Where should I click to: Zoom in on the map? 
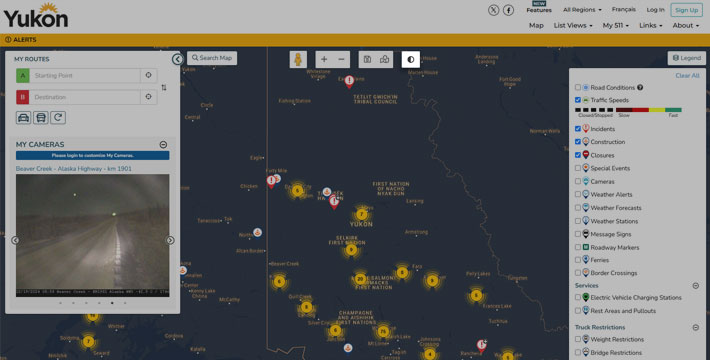tap(324, 59)
